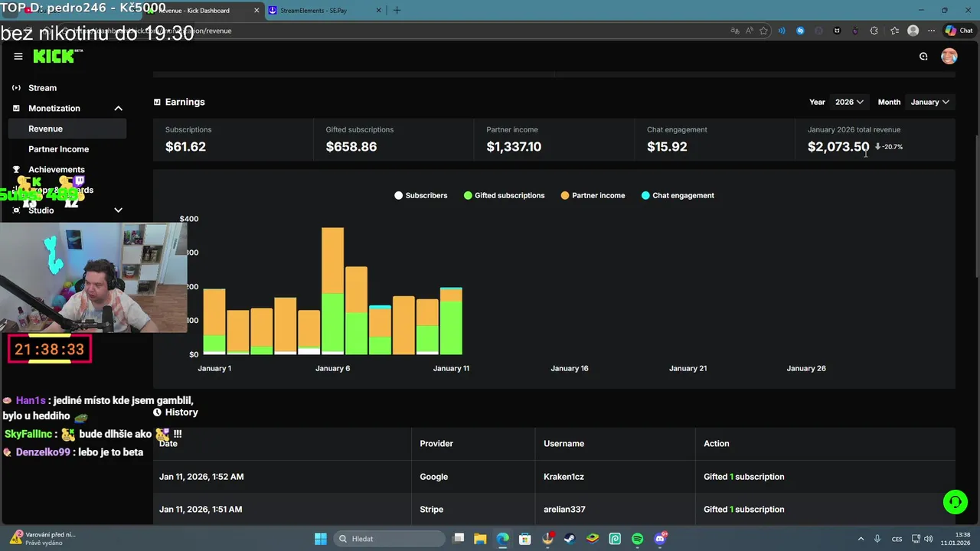Show hidden system tray icons

coord(861,539)
